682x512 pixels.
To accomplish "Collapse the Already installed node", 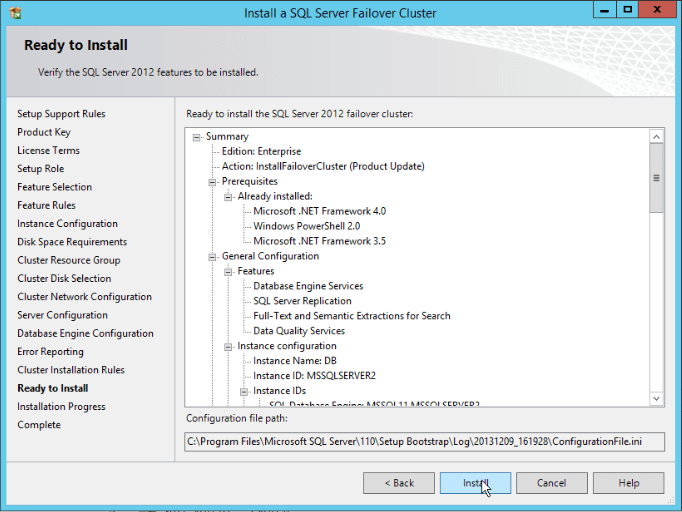I will click(228, 197).
